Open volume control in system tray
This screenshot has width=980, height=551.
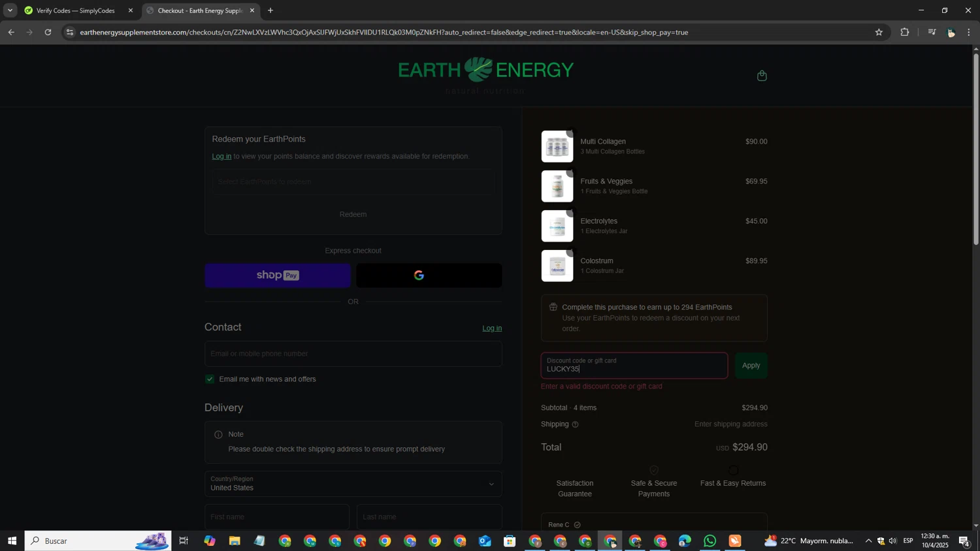click(892, 541)
